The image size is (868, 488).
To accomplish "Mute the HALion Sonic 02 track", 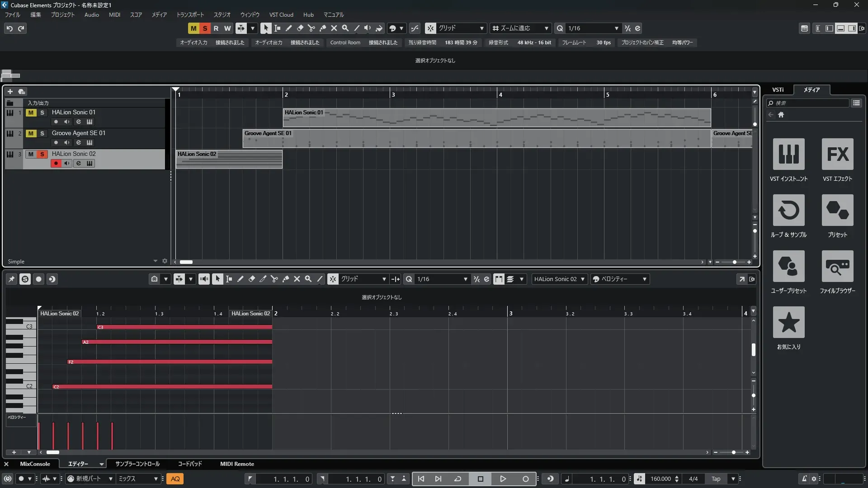I will point(31,154).
